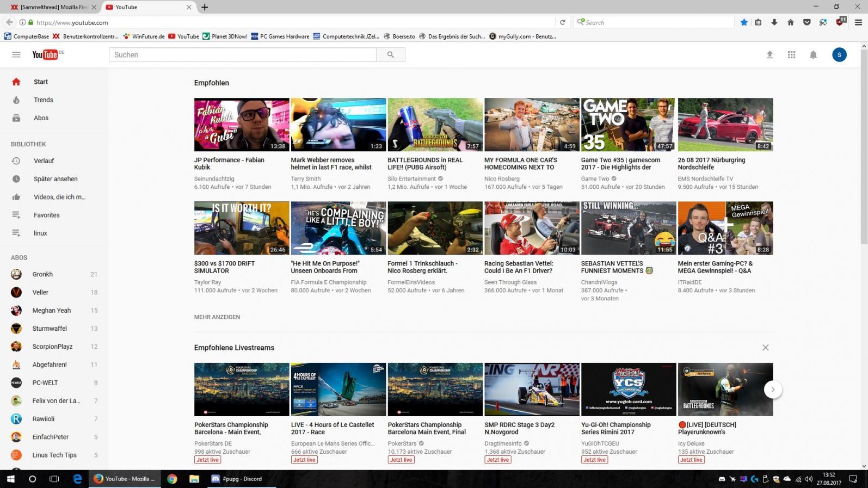Open Planet 3DNow! bookmark
868x488 pixels.
click(225, 36)
